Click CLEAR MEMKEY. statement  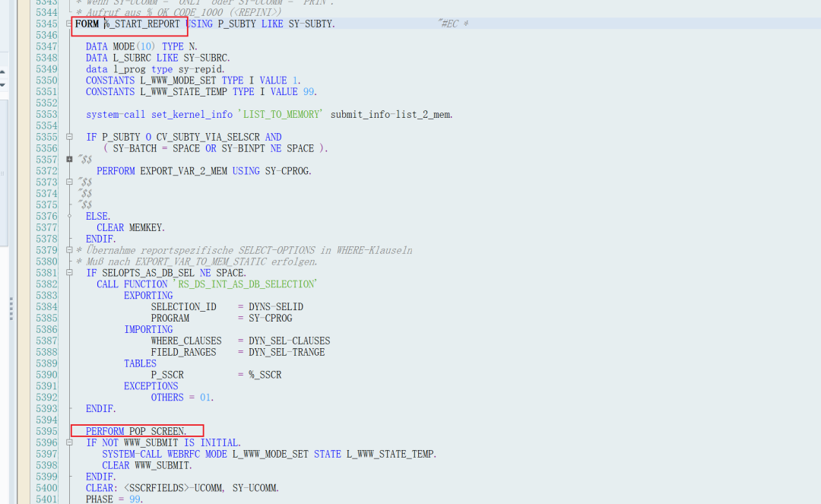coord(131,227)
